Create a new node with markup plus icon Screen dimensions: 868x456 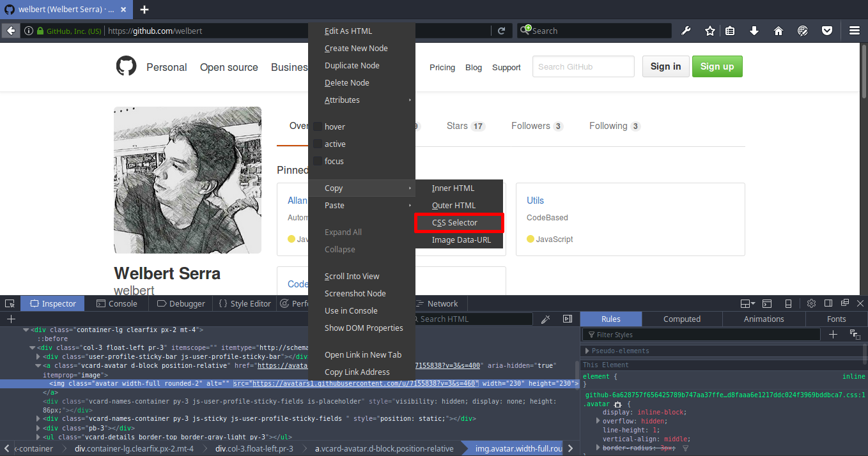tap(11, 319)
